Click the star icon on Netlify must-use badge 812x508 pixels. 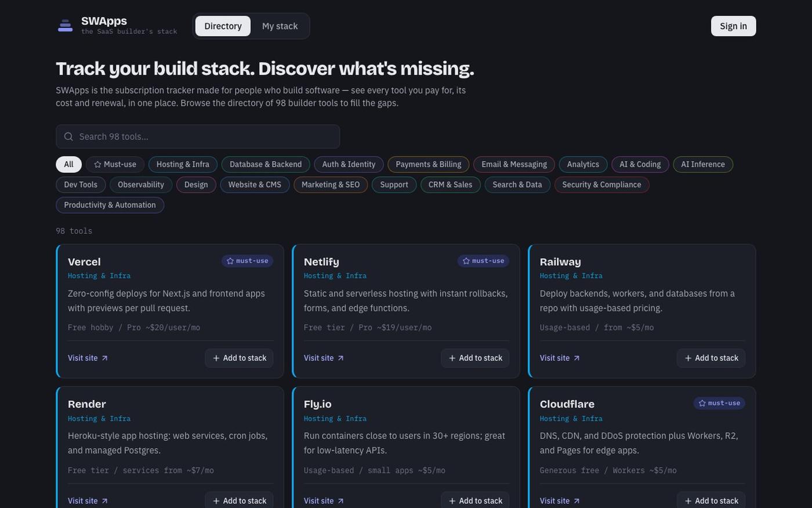click(466, 261)
